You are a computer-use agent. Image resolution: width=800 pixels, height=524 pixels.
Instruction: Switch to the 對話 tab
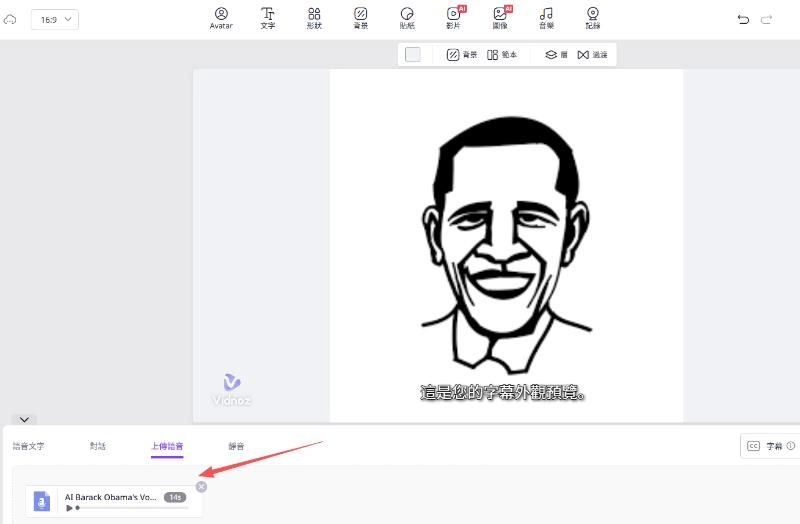pos(98,446)
